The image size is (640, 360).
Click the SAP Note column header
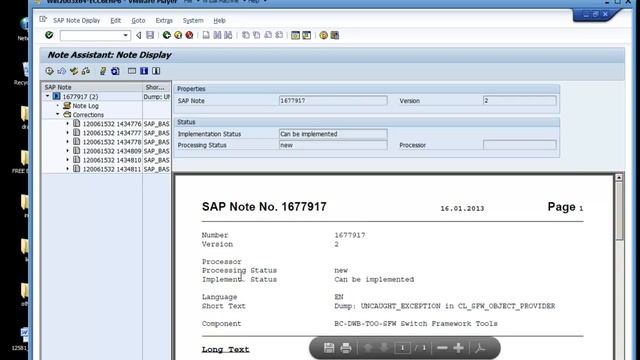point(92,87)
